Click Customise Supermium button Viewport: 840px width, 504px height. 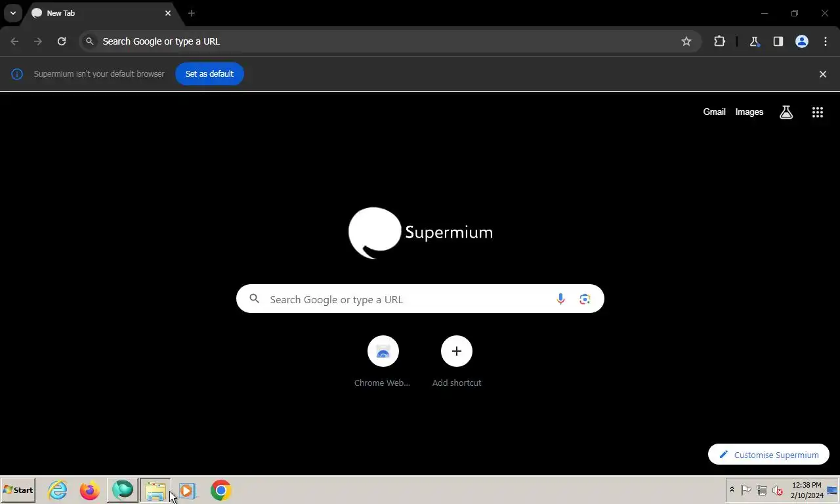pos(768,455)
